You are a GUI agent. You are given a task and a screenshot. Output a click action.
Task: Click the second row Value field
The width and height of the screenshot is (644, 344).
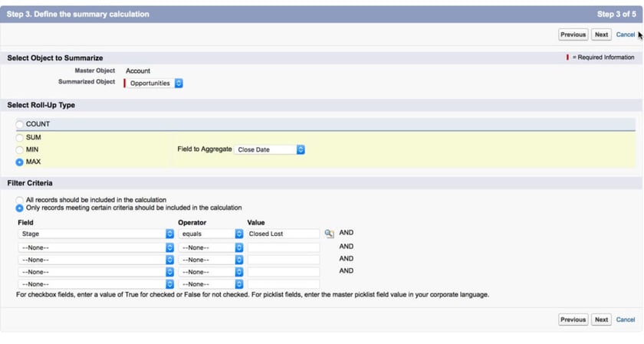(x=284, y=247)
